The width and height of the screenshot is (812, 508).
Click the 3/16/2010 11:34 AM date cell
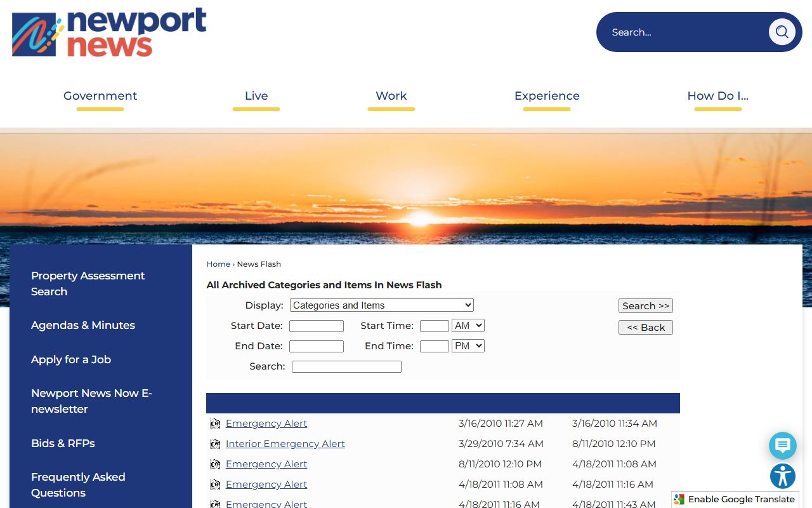coord(615,424)
